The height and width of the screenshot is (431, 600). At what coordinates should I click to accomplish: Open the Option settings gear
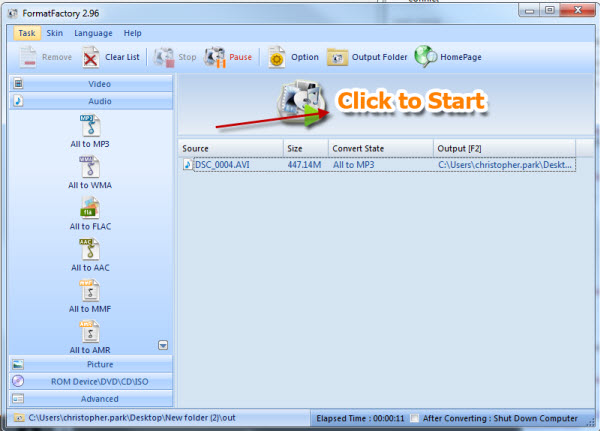277,57
